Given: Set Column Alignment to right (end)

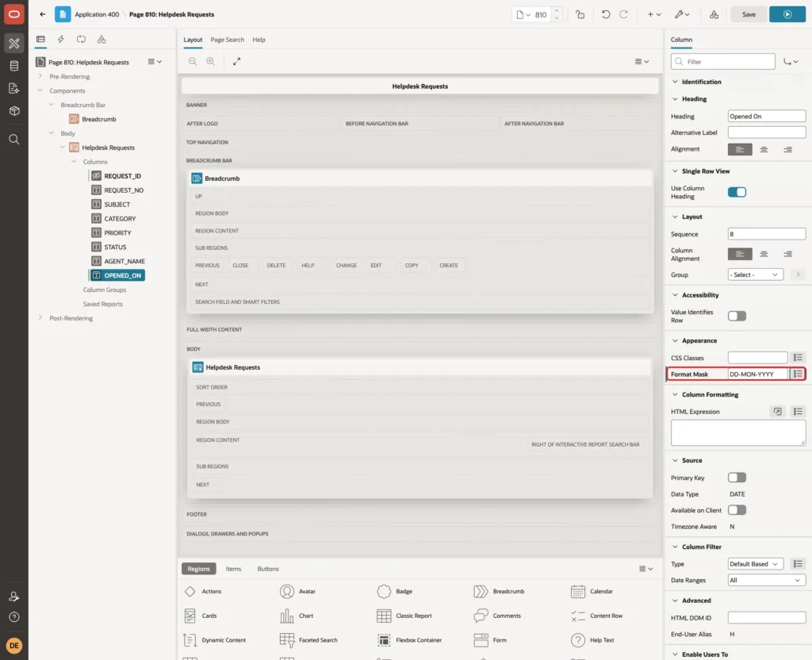Looking at the screenshot, I should pyautogui.click(x=787, y=254).
